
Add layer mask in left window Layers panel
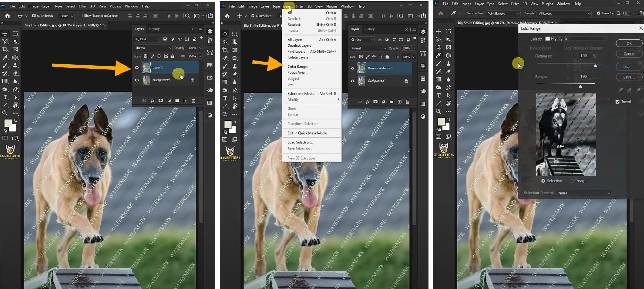(x=160, y=101)
